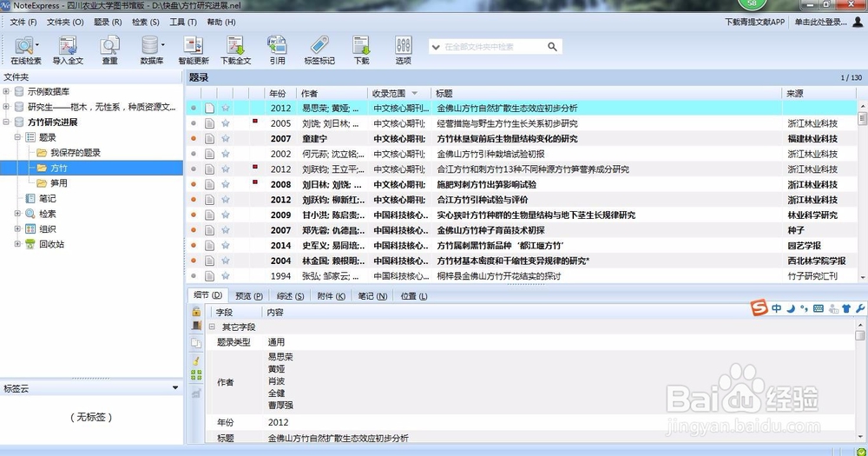Launch the 查重 duplicate check tool
Image resolution: width=868 pixels, height=456 pixels.
coord(109,50)
